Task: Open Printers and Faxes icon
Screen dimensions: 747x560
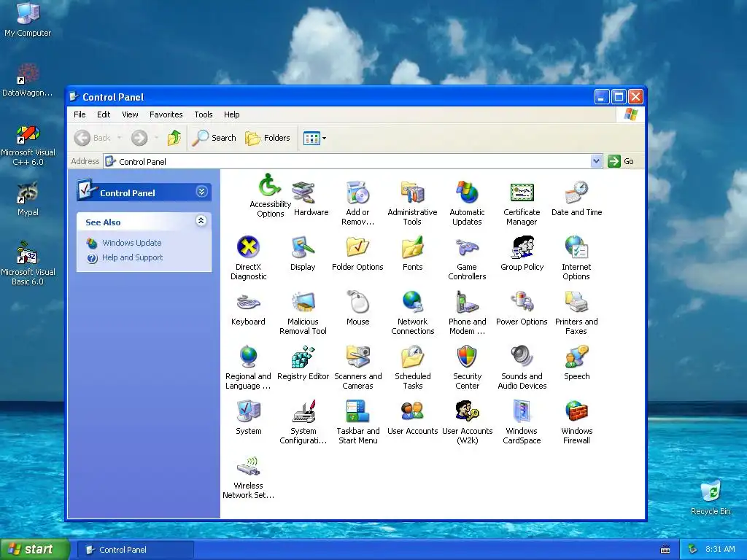Action: click(x=576, y=313)
